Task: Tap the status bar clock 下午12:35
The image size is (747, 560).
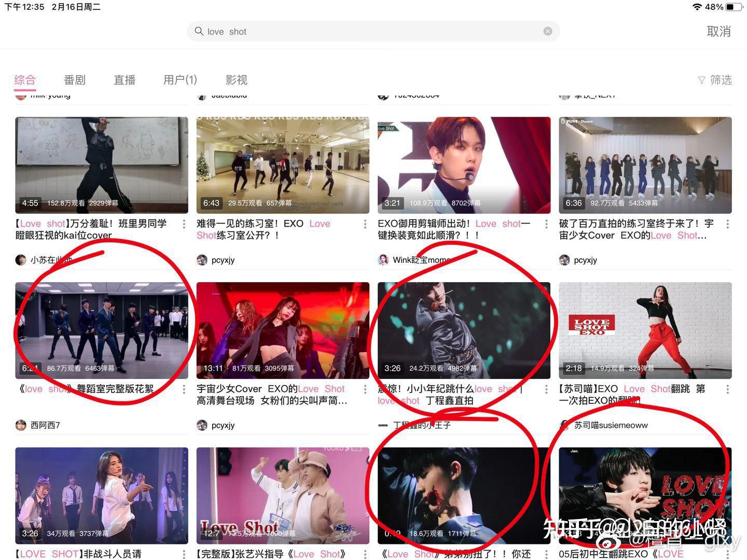Action: (x=24, y=7)
